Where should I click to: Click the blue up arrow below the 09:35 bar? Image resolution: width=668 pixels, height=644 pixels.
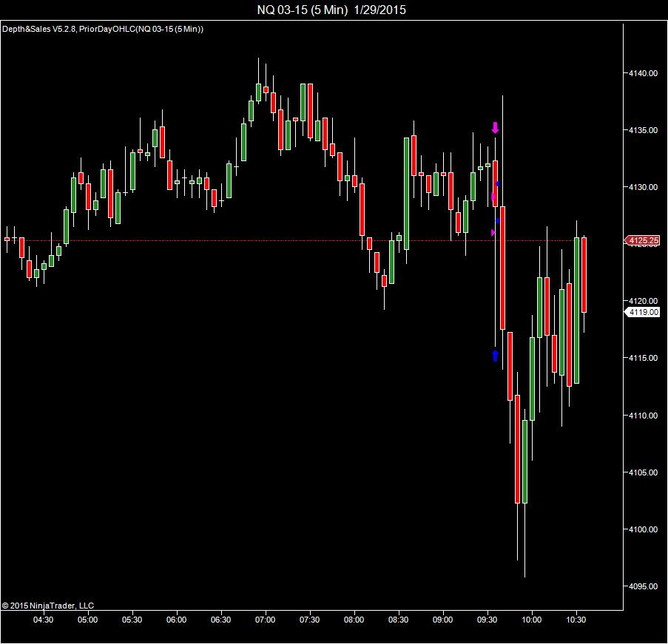click(x=495, y=356)
